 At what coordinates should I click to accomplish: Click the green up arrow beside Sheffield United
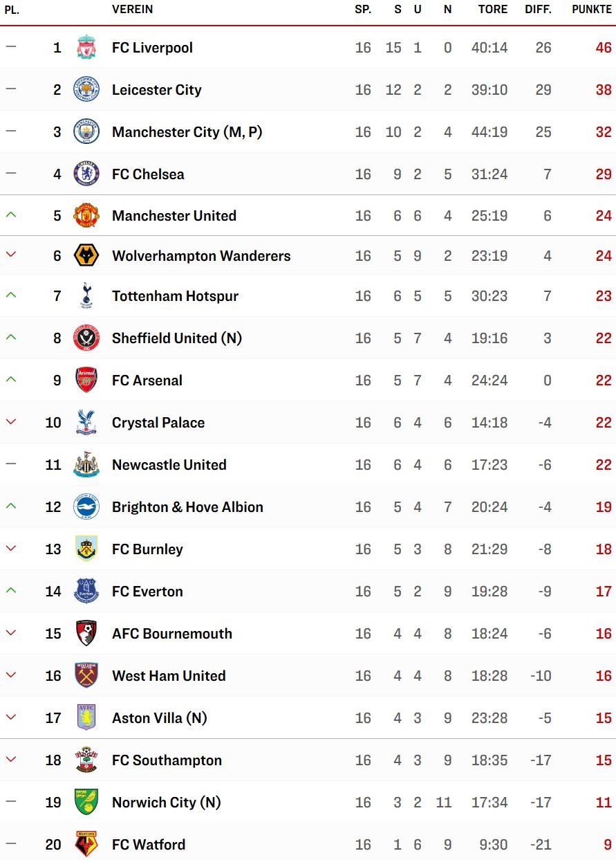(10, 338)
